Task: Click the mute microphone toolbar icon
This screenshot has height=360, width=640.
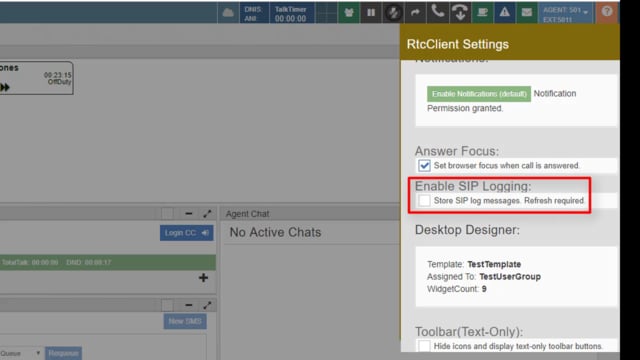Action: point(393,13)
